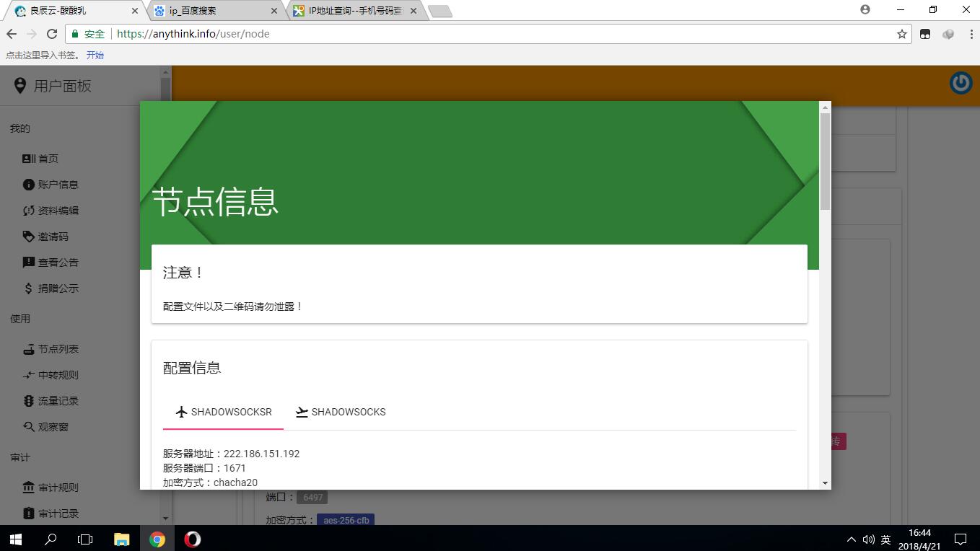The height and width of the screenshot is (551, 980).
Task: Click the 邀请码 tag icon
Action: (x=29, y=237)
